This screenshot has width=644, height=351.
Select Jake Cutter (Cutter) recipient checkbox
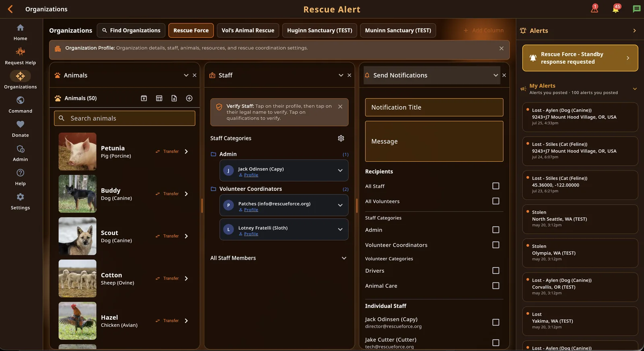coord(496,343)
